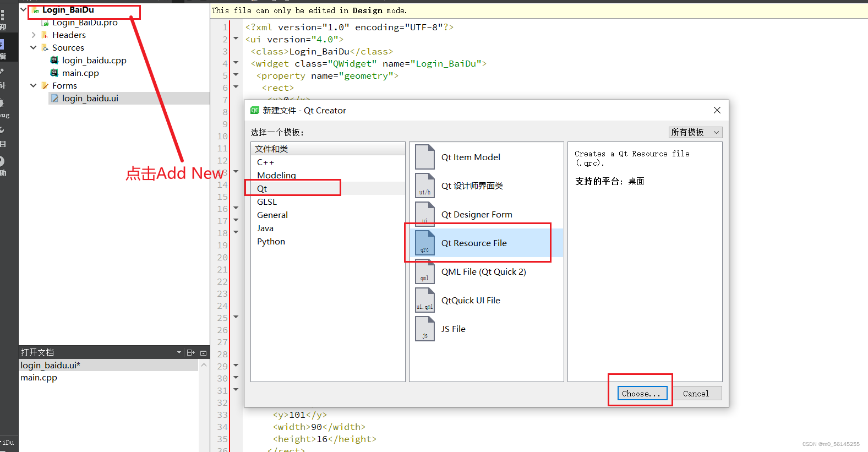
Task: Click the Cancel button
Action: pyautogui.click(x=696, y=393)
